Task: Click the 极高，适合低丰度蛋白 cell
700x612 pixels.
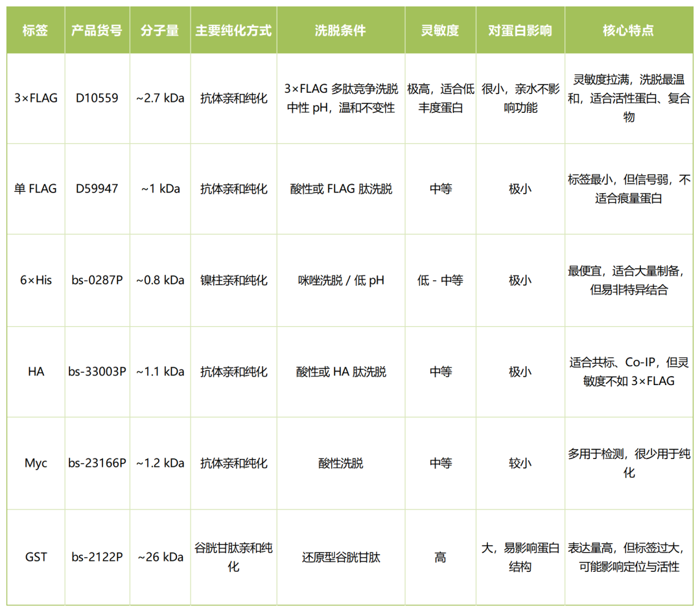Action: [441, 98]
